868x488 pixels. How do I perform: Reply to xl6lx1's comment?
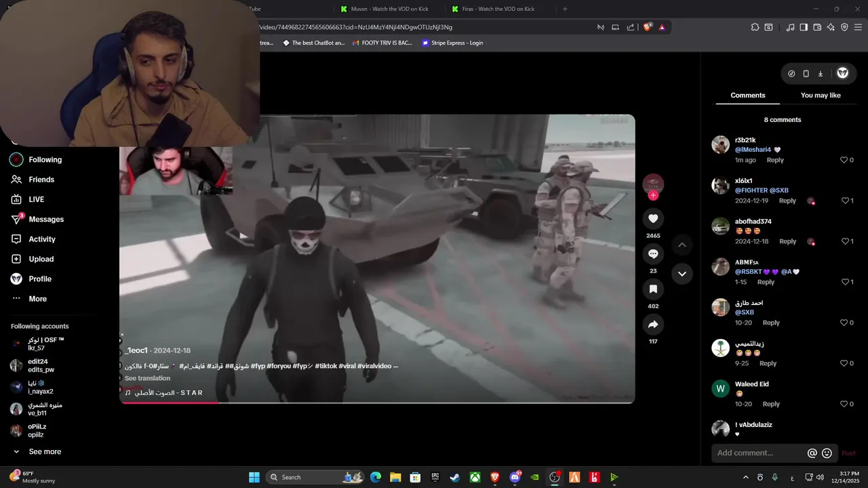click(787, 201)
